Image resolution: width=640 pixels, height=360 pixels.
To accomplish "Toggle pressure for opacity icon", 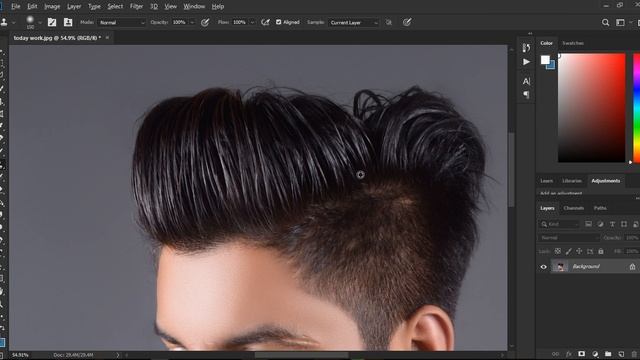I will [205, 22].
